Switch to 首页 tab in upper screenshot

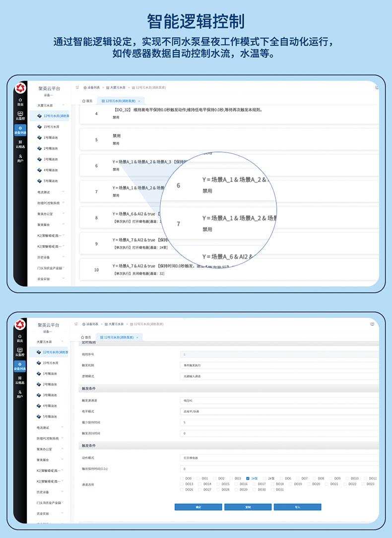(x=87, y=101)
